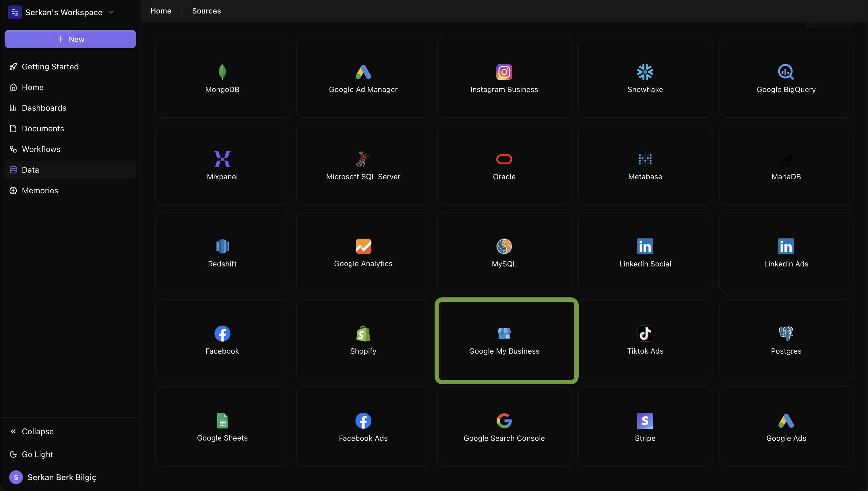Choose the Tiktok Ads icon
This screenshot has height=491, width=868.
pyautogui.click(x=645, y=334)
